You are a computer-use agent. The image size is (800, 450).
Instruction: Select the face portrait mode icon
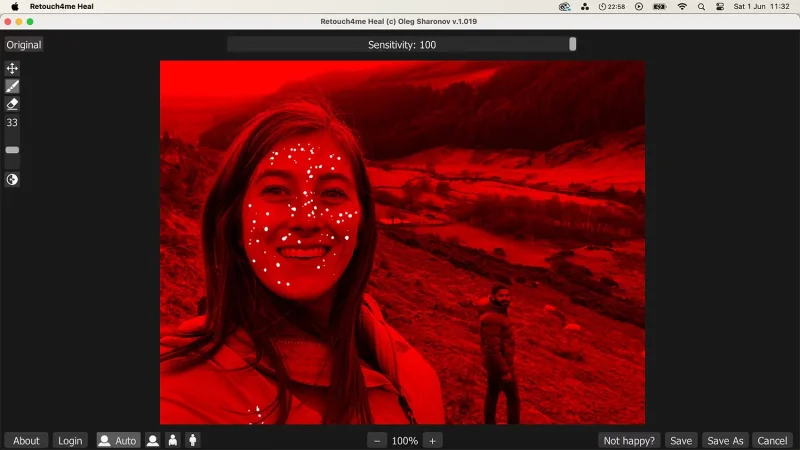point(153,441)
